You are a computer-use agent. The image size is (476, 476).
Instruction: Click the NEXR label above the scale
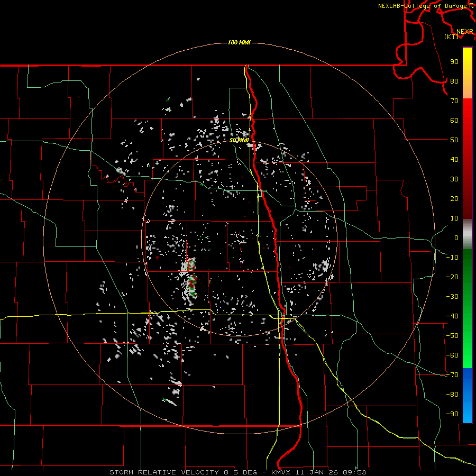tap(464, 32)
